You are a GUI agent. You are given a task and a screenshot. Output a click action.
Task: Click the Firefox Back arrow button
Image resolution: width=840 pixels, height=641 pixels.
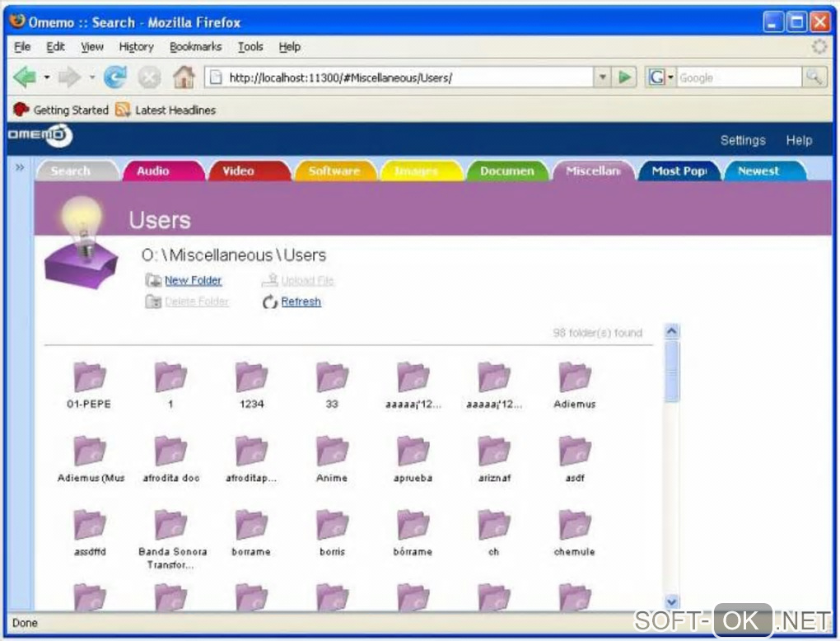[x=25, y=77]
